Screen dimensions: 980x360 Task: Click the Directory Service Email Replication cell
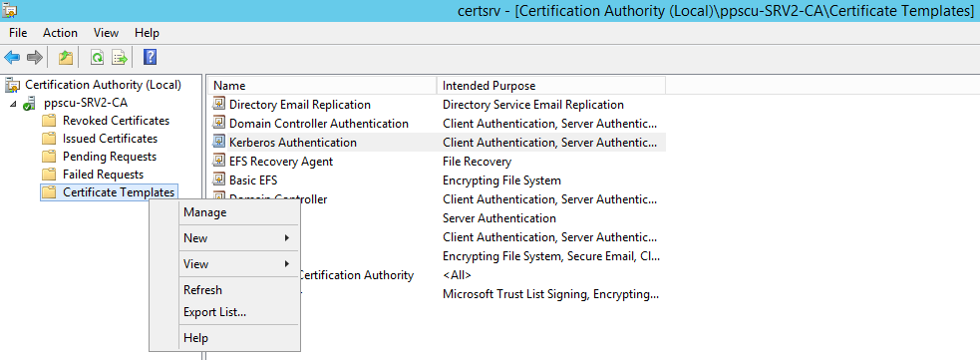[x=533, y=105]
